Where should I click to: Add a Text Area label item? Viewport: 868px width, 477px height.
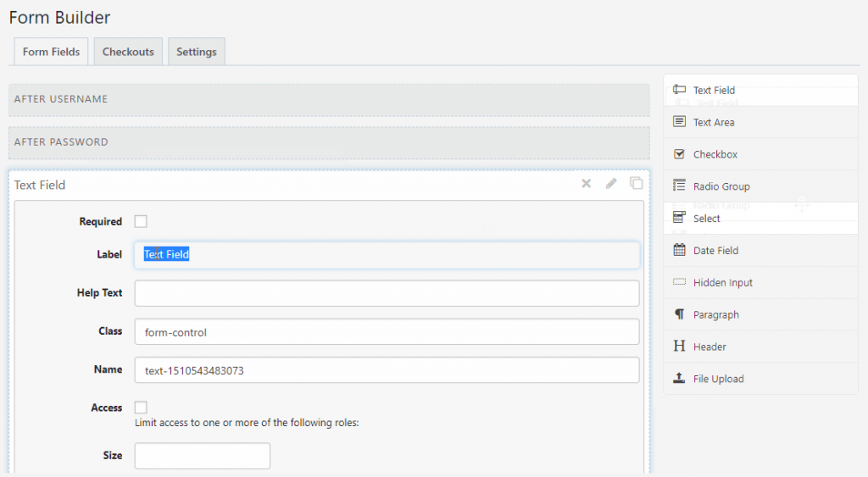[714, 122]
